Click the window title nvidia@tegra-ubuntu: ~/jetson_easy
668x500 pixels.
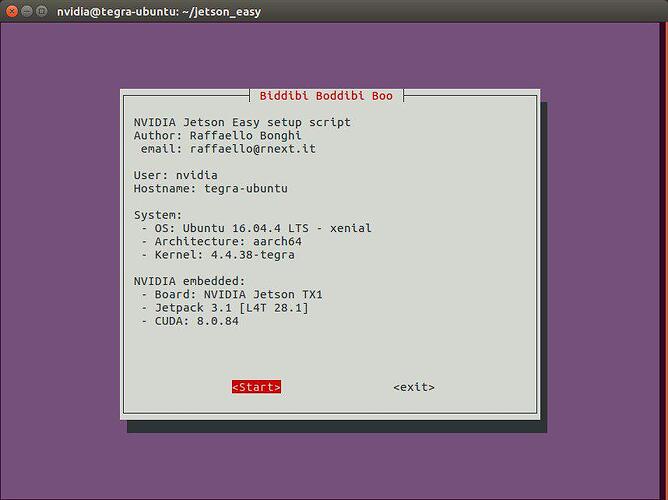pyautogui.click(x=159, y=11)
